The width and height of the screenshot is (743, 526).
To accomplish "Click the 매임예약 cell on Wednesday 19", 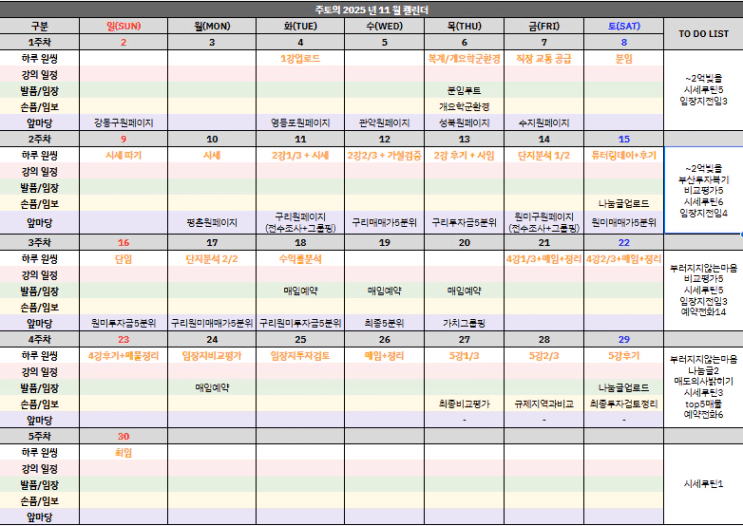I will [384, 291].
